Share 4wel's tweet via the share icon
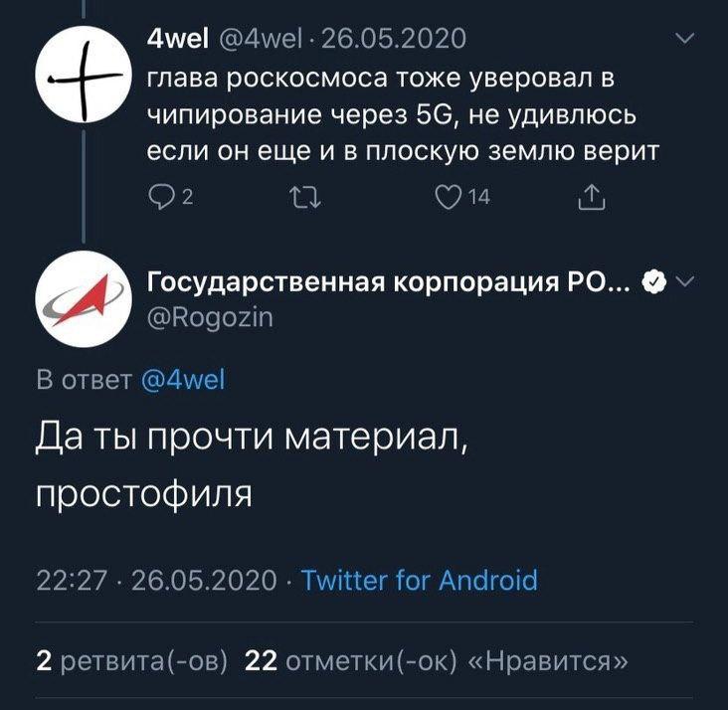Image resolution: width=728 pixels, height=710 pixels. [591, 198]
